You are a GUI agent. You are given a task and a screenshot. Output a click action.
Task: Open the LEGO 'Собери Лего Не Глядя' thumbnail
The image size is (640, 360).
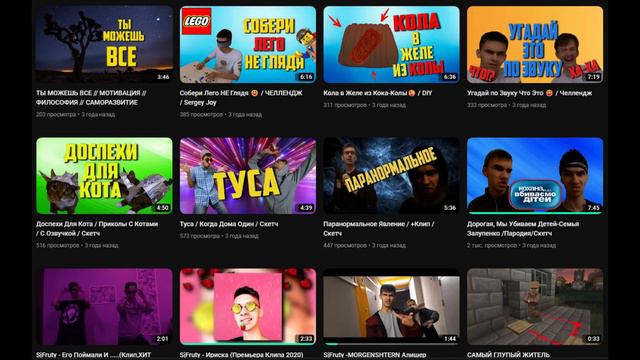coord(248,44)
